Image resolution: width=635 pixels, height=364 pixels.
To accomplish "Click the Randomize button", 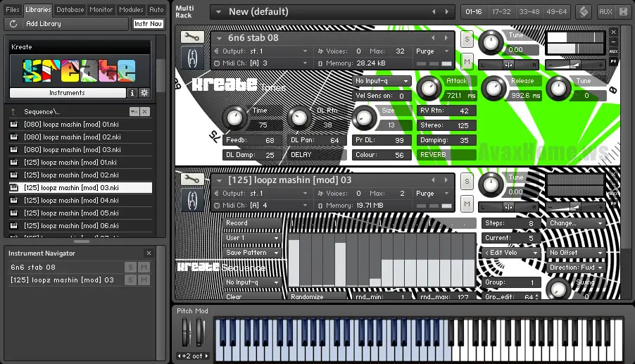I will pyautogui.click(x=317, y=296).
